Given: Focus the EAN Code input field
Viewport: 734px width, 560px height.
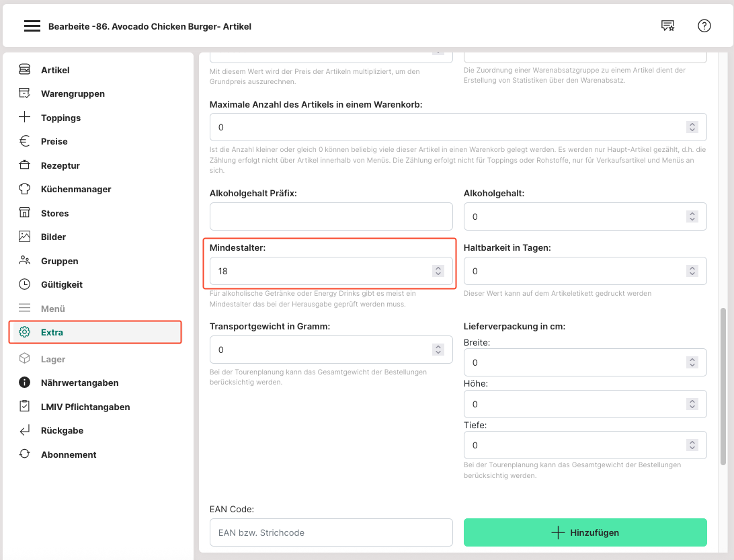Looking at the screenshot, I should [331, 532].
